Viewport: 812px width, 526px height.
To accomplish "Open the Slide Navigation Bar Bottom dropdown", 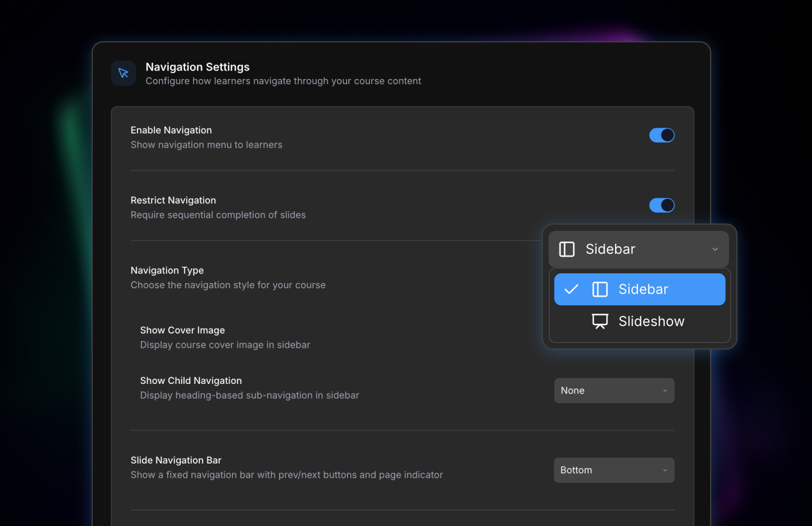I will (x=613, y=470).
